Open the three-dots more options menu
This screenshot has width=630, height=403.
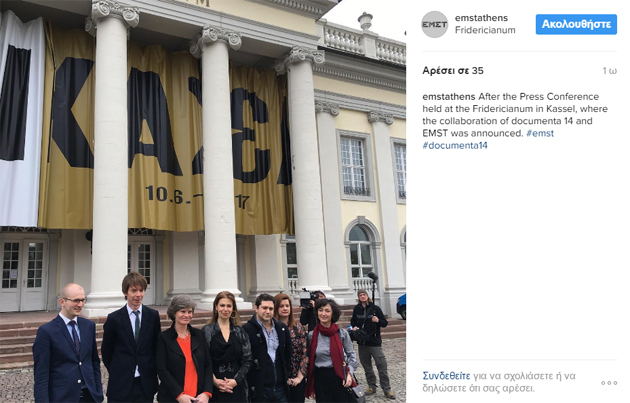point(609,383)
